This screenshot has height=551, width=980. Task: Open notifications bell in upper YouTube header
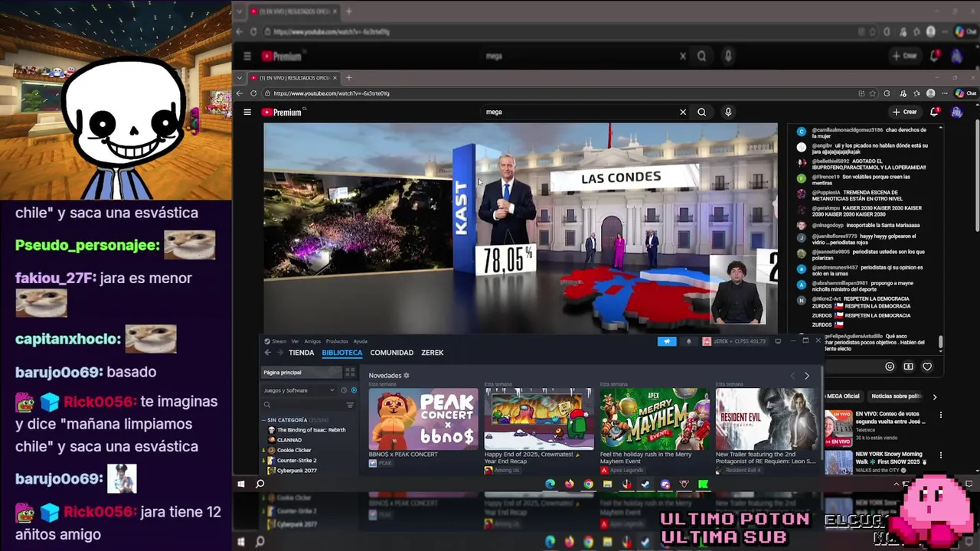point(934,56)
